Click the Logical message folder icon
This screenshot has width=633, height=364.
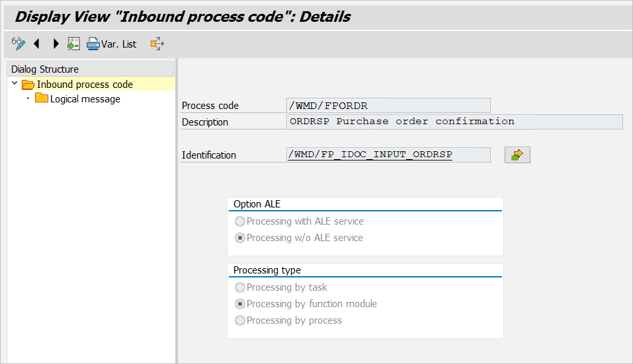click(x=42, y=98)
